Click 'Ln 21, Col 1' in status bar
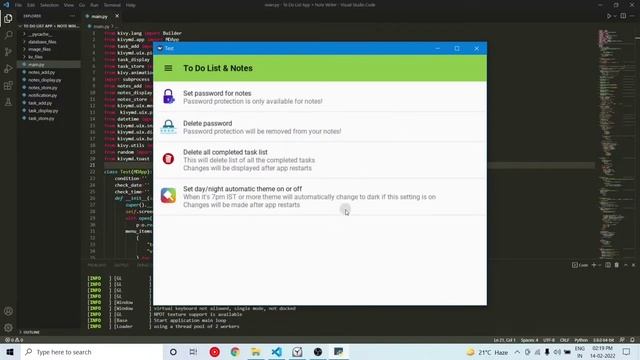Image resolution: width=640 pixels, height=360 pixels. pos(504,340)
